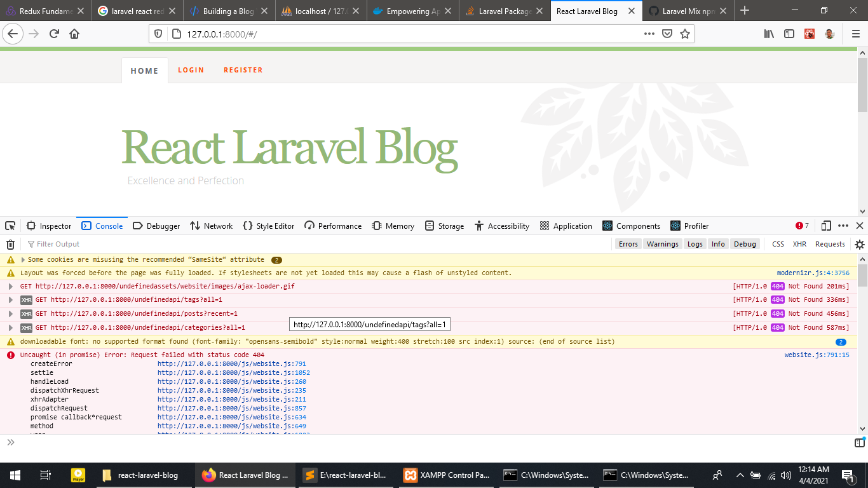868x488 pixels.
Task: Toggle responsive design mode icon
Action: pos(826,226)
